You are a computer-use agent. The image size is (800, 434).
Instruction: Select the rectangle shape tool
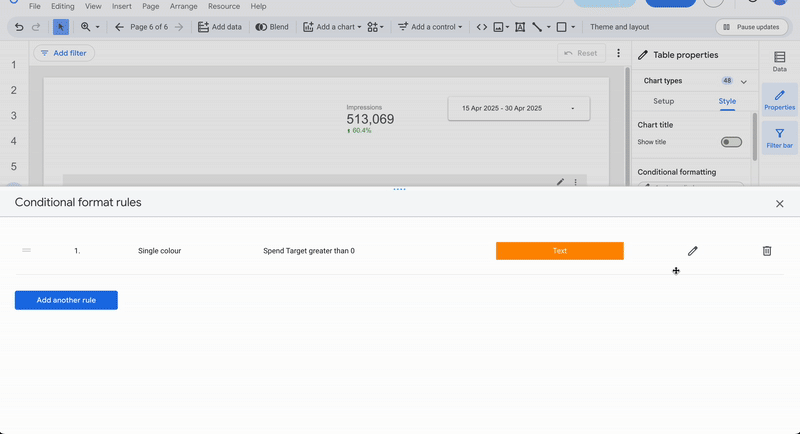561,27
